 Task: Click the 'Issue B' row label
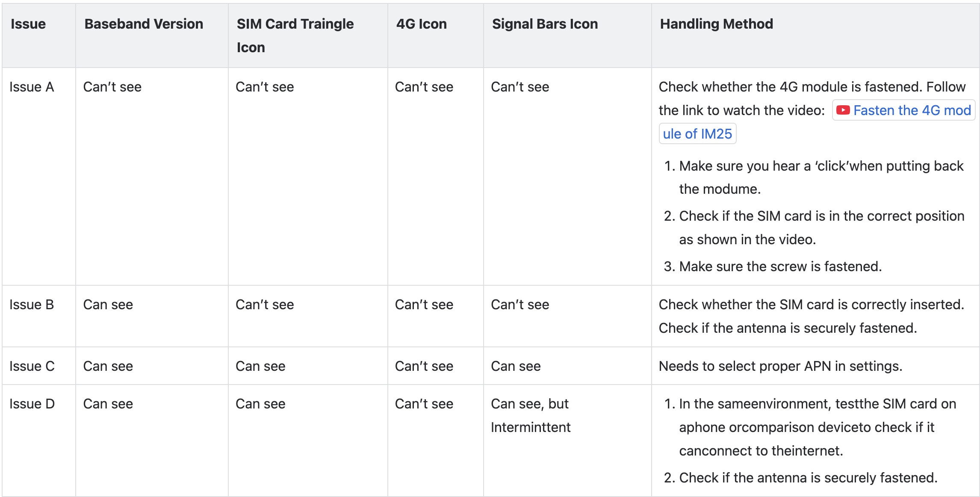32,305
